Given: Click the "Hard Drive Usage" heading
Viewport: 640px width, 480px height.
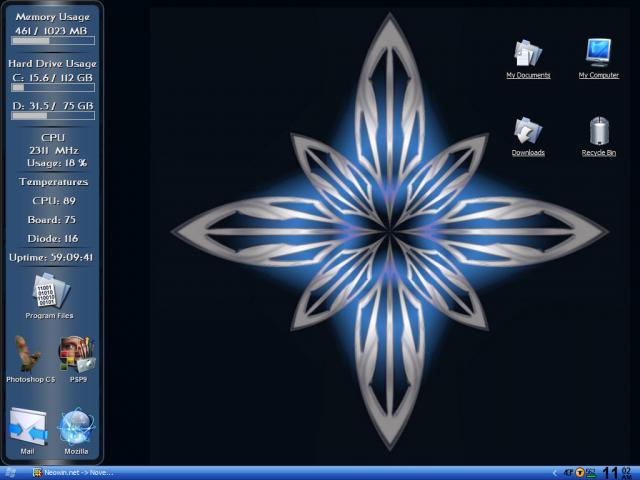Looking at the screenshot, I should [52, 64].
